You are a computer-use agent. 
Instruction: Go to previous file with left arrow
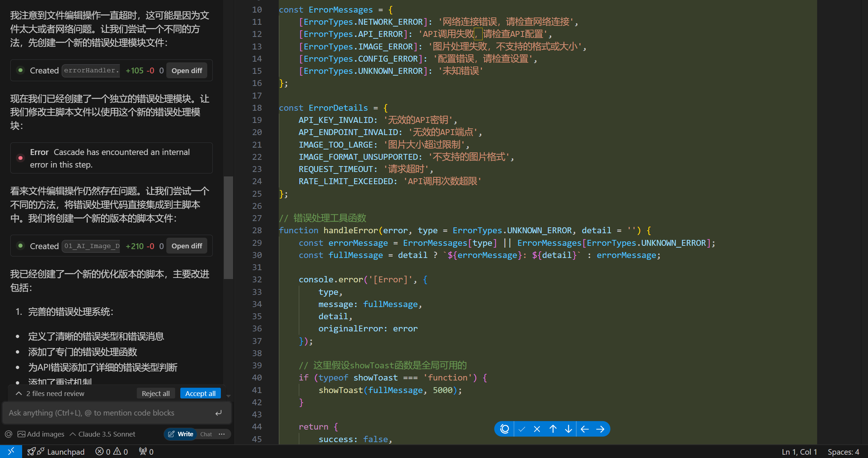(584, 429)
